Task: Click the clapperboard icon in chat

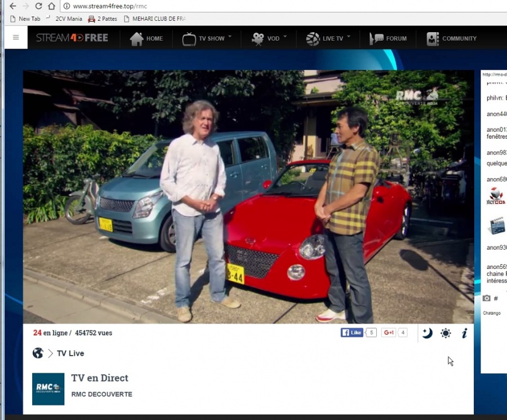Action: [x=496, y=226]
